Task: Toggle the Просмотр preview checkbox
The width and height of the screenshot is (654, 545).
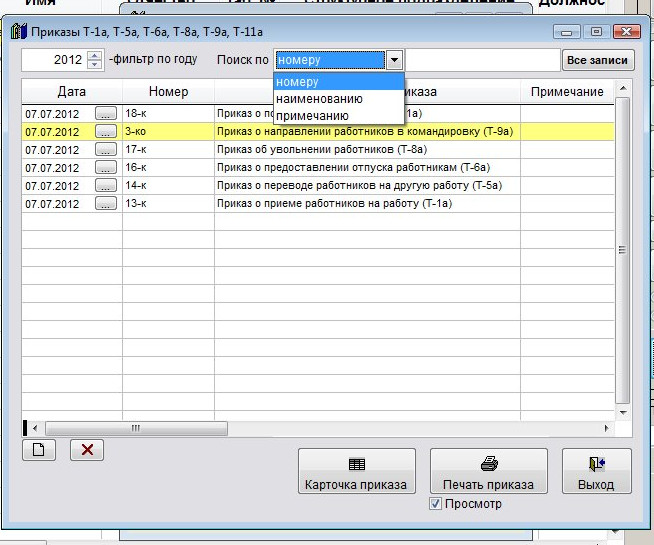Action: [x=435, y=504]
